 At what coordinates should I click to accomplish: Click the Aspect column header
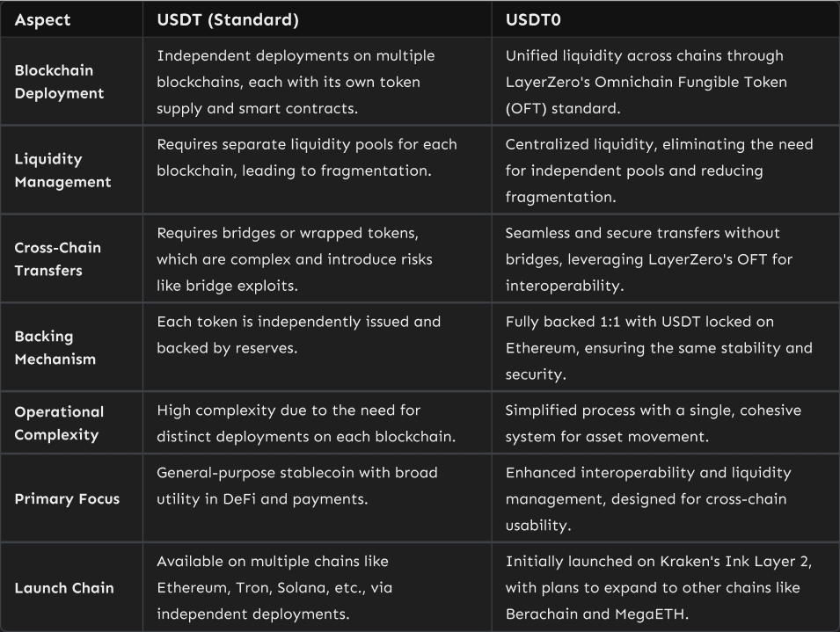point(42,20)
